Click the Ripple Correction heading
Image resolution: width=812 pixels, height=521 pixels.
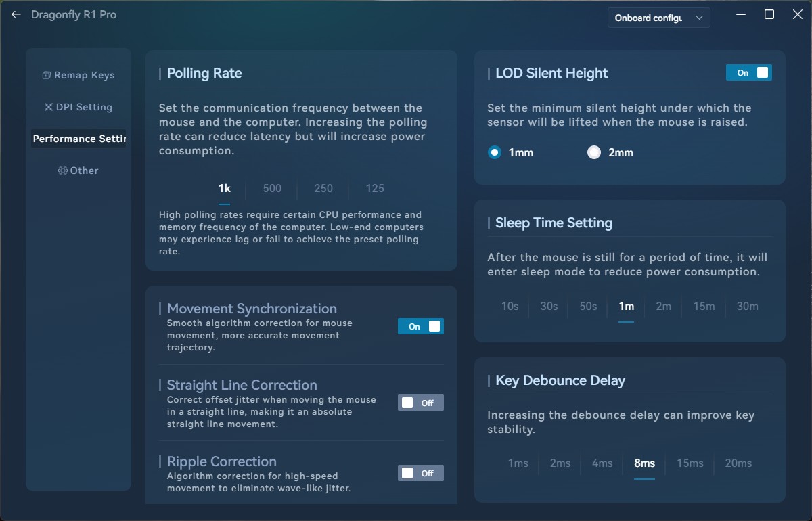click(222, 461)
